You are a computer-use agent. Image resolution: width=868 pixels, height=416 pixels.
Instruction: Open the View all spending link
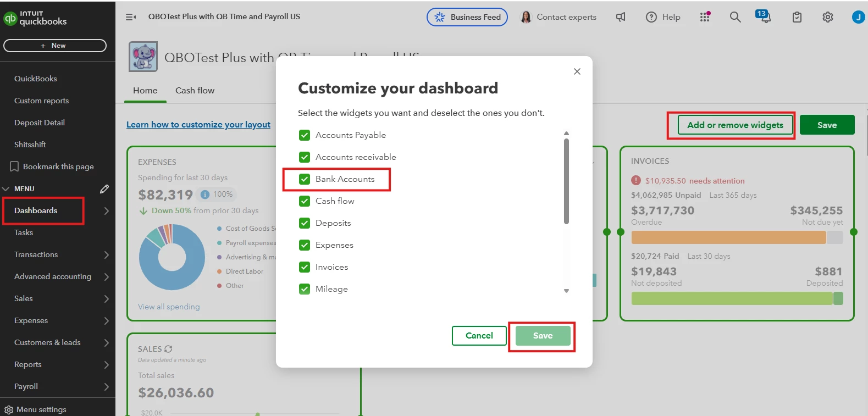click(x=169, y=307)
